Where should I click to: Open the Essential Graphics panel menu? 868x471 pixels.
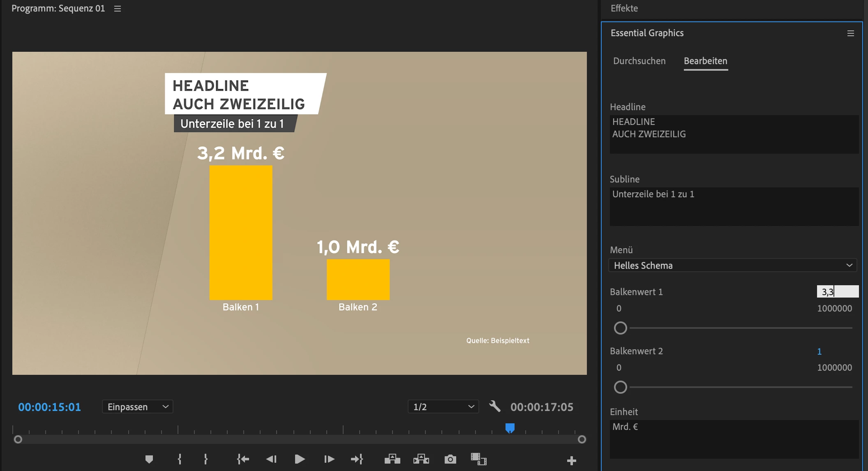coord(851,33)
